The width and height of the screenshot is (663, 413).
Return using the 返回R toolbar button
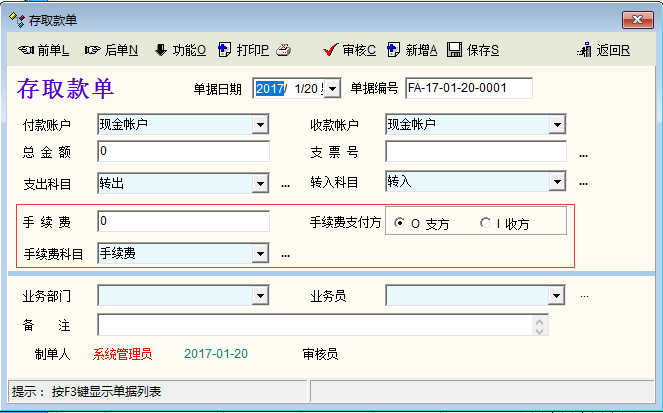pos(604,50)
